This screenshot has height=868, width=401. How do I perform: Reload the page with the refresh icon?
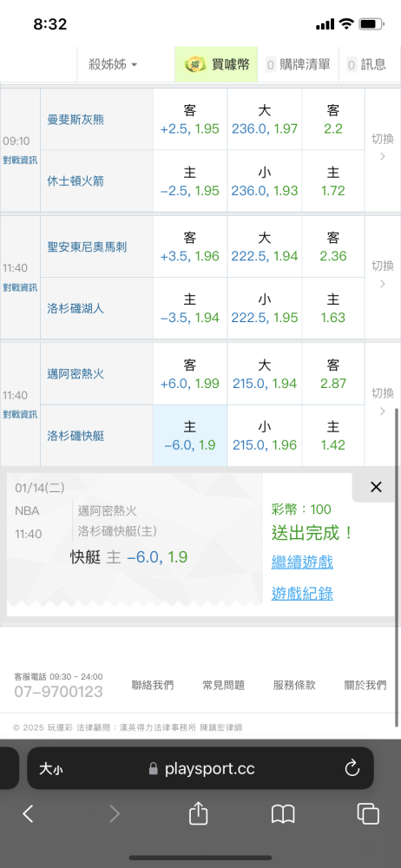coord(352,768)
